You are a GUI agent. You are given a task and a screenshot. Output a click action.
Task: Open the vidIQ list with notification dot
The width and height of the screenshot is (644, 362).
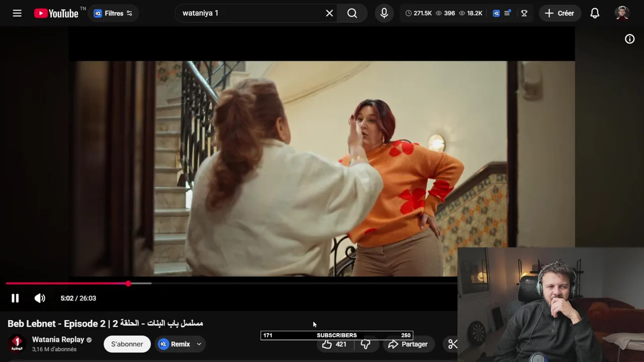click(x=508, y=13)
